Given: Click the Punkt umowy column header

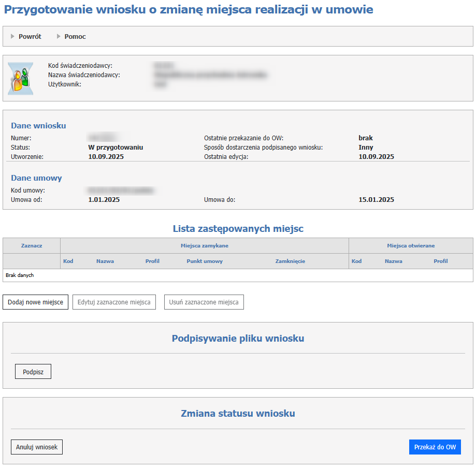Looking at the screenshot, I should point(205,261).
